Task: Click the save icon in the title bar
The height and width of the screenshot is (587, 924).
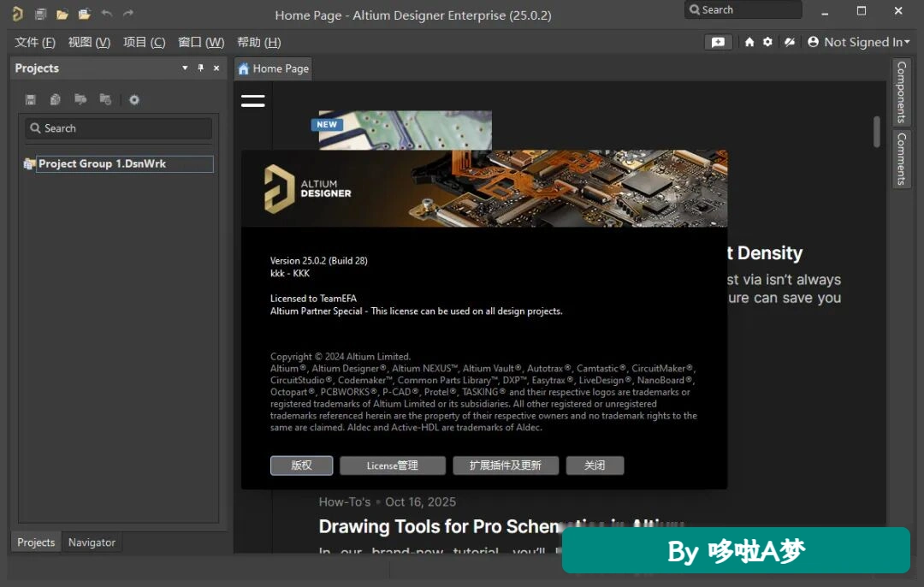Action: [x=41, y=15]
